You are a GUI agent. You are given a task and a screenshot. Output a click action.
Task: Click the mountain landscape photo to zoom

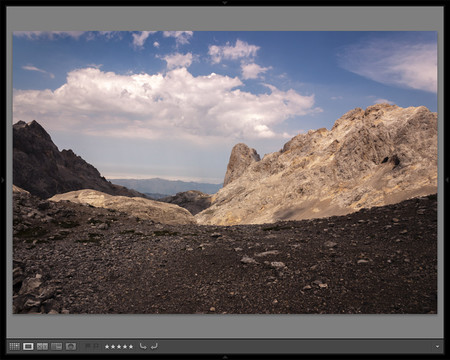[x=225, y=172]
